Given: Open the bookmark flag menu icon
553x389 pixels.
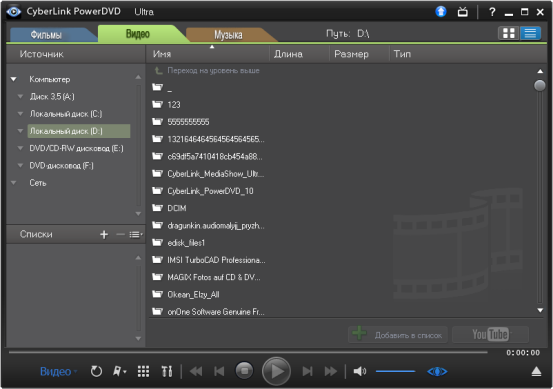Looking at the screenshot, I should (x=119, y=371).
